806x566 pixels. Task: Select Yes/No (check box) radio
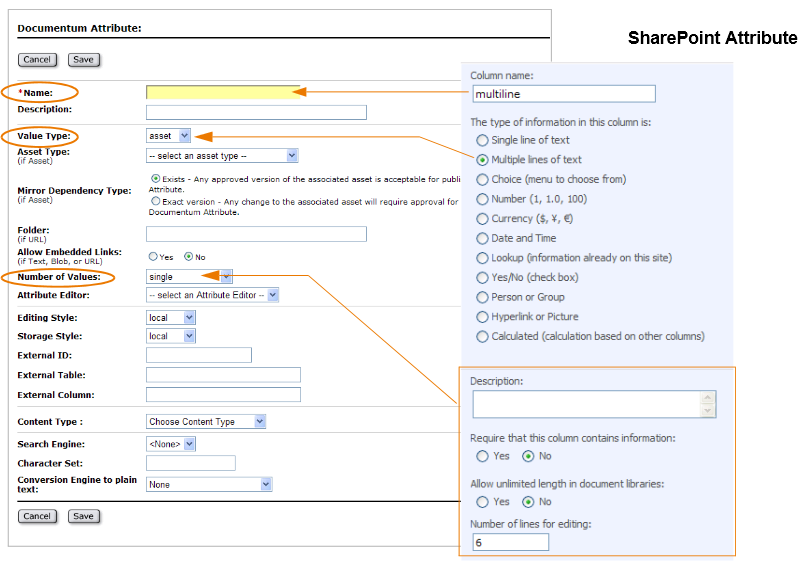482,278
